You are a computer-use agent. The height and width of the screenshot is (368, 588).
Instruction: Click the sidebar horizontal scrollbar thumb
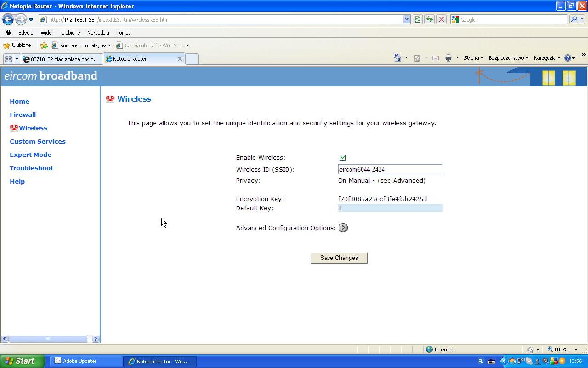click(x=48, y=339)
